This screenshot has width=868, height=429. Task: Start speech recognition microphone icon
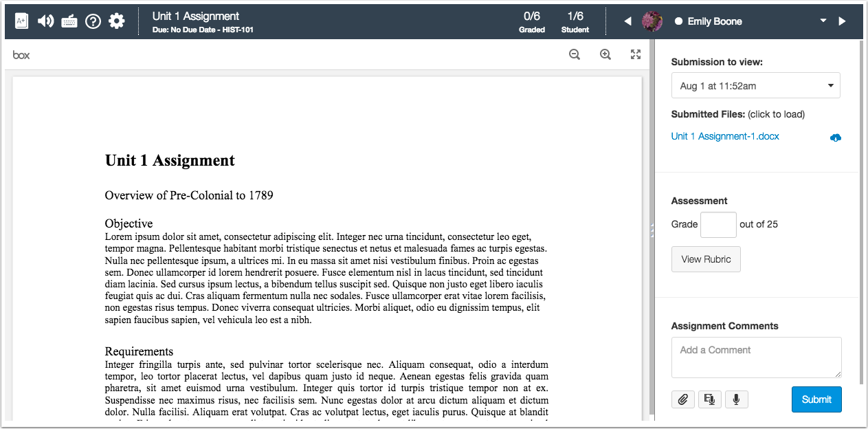pyautogui.click(x=736, y=399)
